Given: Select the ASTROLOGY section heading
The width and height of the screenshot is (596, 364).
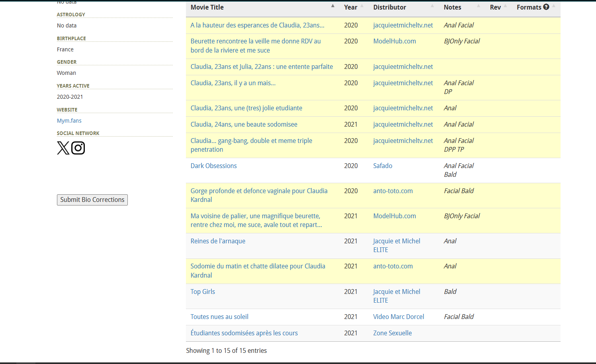Looking at the screenshot, I should pos(71,14).
